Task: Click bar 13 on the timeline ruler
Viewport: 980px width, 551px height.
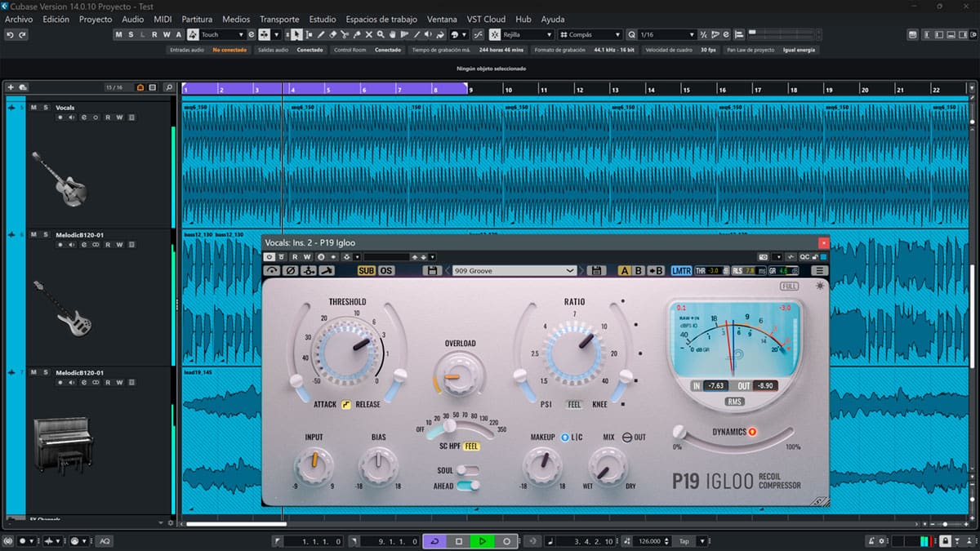Action: point(614,89)
